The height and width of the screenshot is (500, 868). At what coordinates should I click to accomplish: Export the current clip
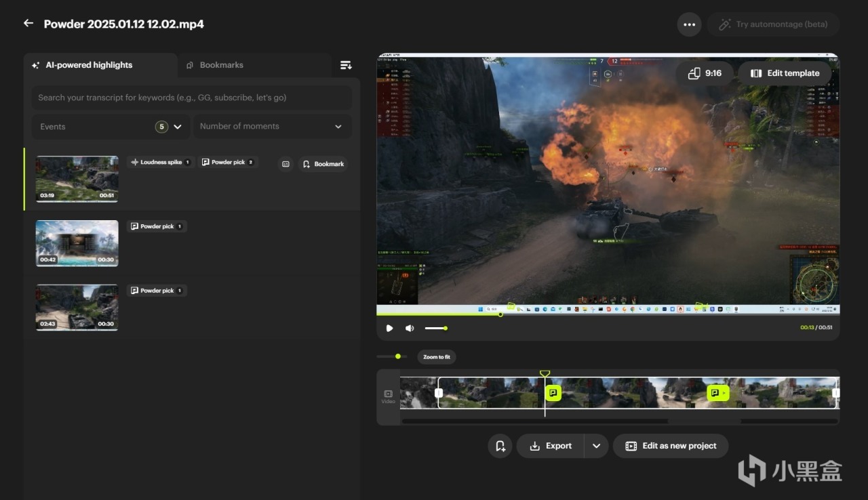[x=551, y=446]
